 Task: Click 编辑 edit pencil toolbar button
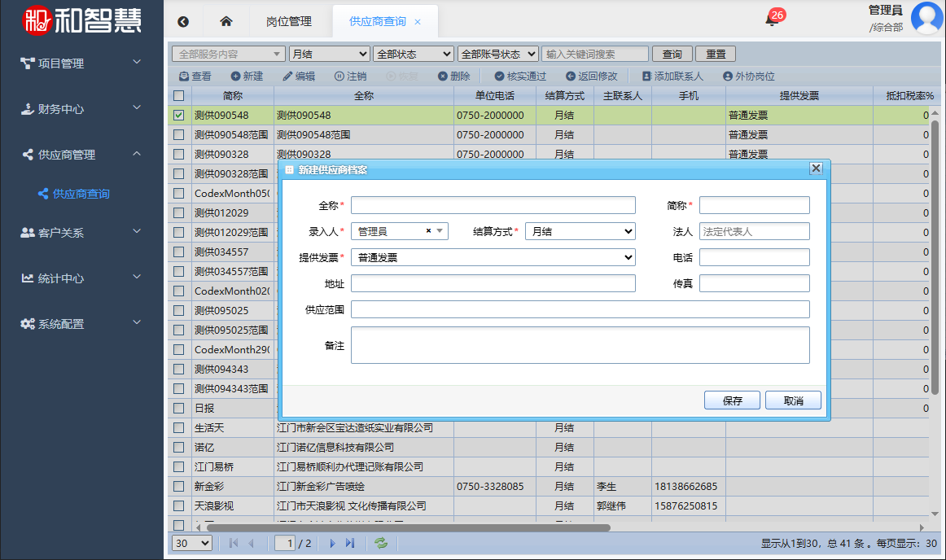pyautogui.click(x=299, y=76)
